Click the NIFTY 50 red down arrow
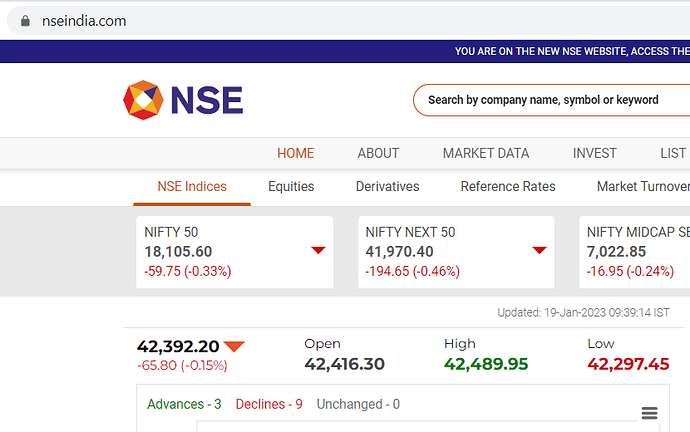Image resolution: width=690 pixels, height=432 pixels. click(x=318, y=250)
